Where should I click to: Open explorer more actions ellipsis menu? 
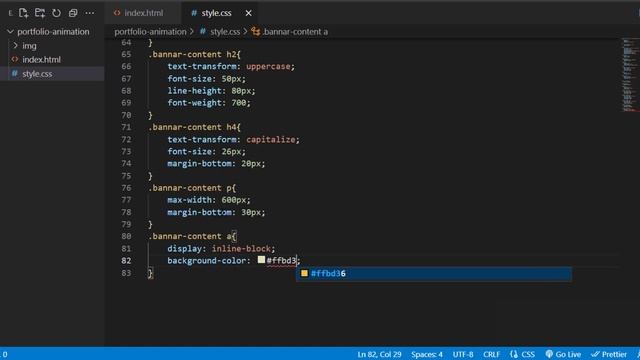(90, 13)
